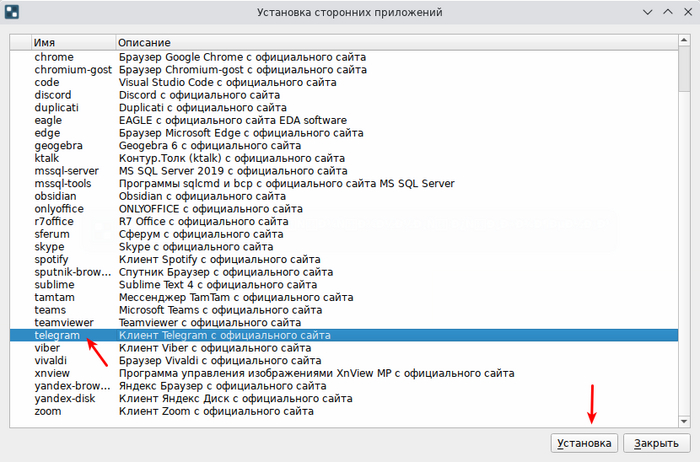The height and width of the screenshot is (462, 700).
Task: Click description 'MS SQL Server 2019 с официального сайта'
Action: pyautogui.click(x=233, y=171)
